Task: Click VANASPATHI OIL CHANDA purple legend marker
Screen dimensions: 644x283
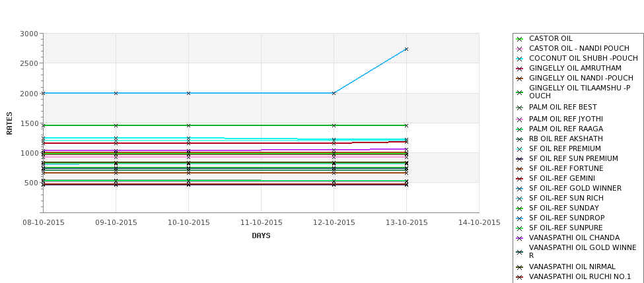Action: 520,238
